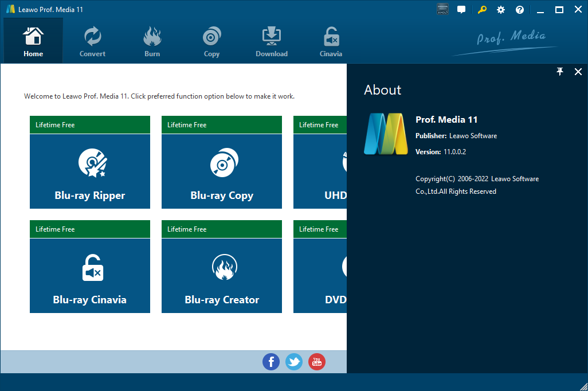Open the Burn tab
588x391 pixels.
click(x=152, y=42)
